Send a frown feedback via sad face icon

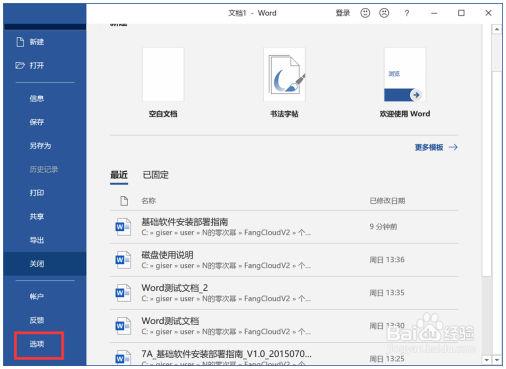[x=384, y=13]
